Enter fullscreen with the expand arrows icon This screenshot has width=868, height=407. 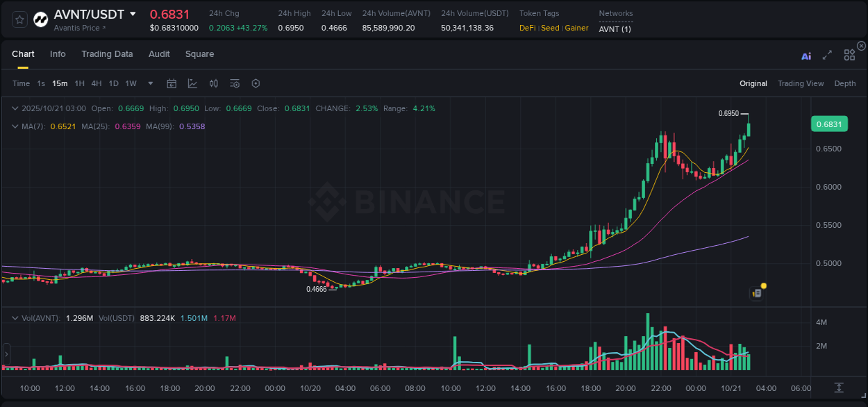coord(826,55)
